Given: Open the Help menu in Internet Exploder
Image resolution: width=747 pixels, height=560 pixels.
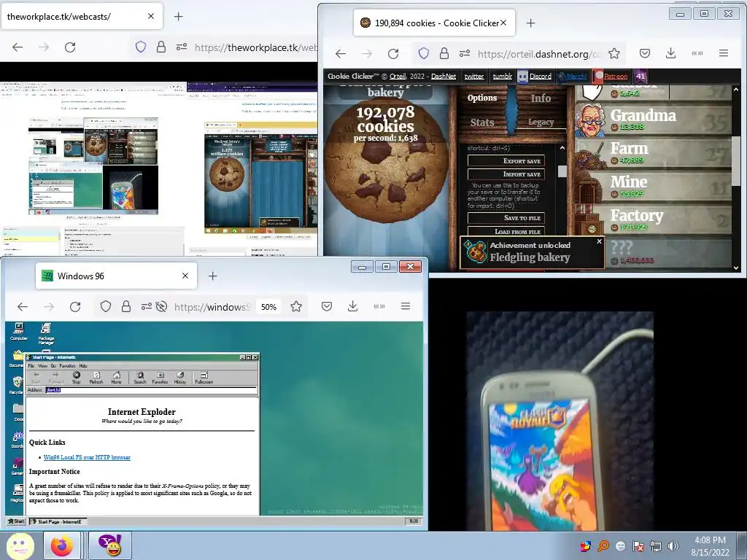Looking at the screenshot, I should coord(83,366).
